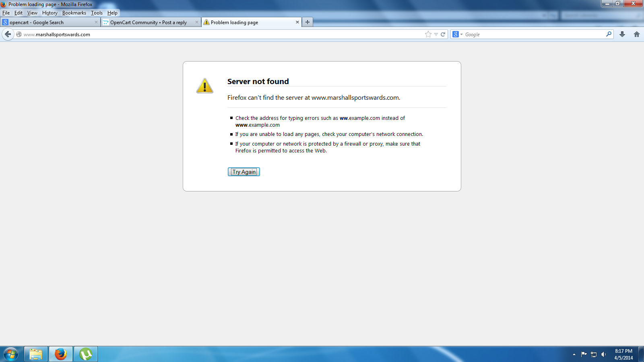Click the Server not found heading
The width and height of the screenshot is (644, 362).
point(258,81)
